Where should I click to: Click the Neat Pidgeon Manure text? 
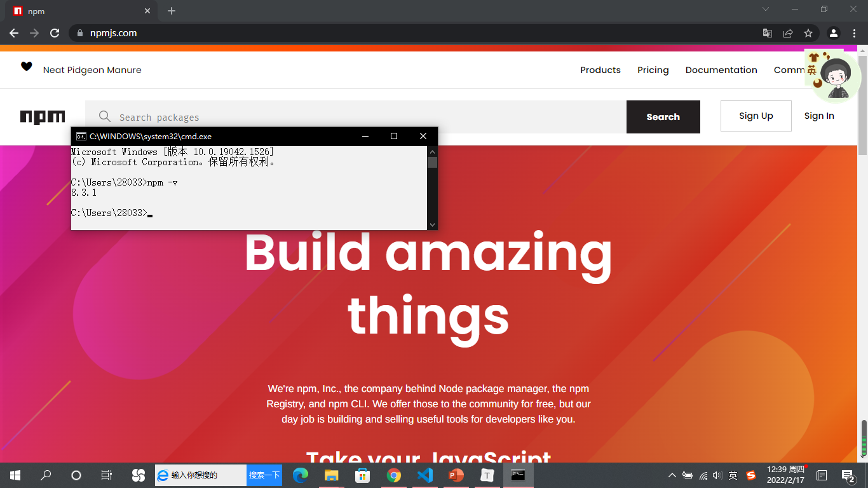tap(92, 70)
